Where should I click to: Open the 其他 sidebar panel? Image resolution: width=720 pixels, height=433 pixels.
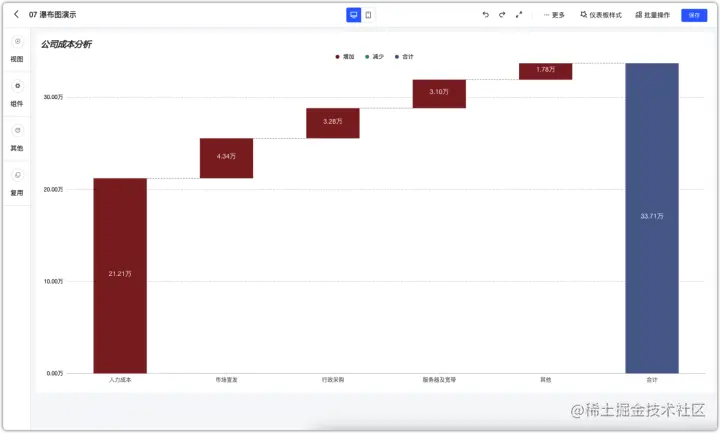coord(17,138)
